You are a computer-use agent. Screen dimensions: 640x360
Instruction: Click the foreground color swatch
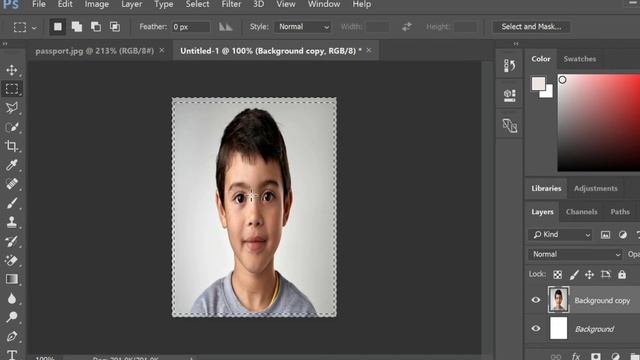(x=538, y=83)
